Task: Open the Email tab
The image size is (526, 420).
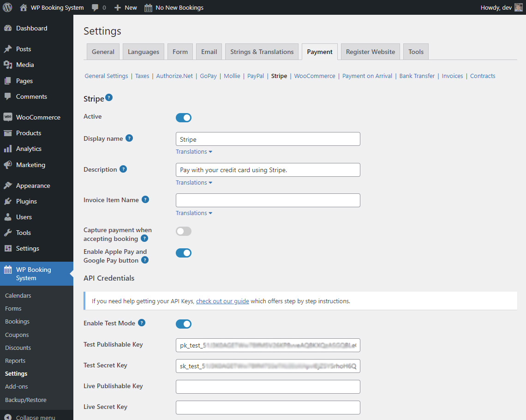Action: coord(209,52)
